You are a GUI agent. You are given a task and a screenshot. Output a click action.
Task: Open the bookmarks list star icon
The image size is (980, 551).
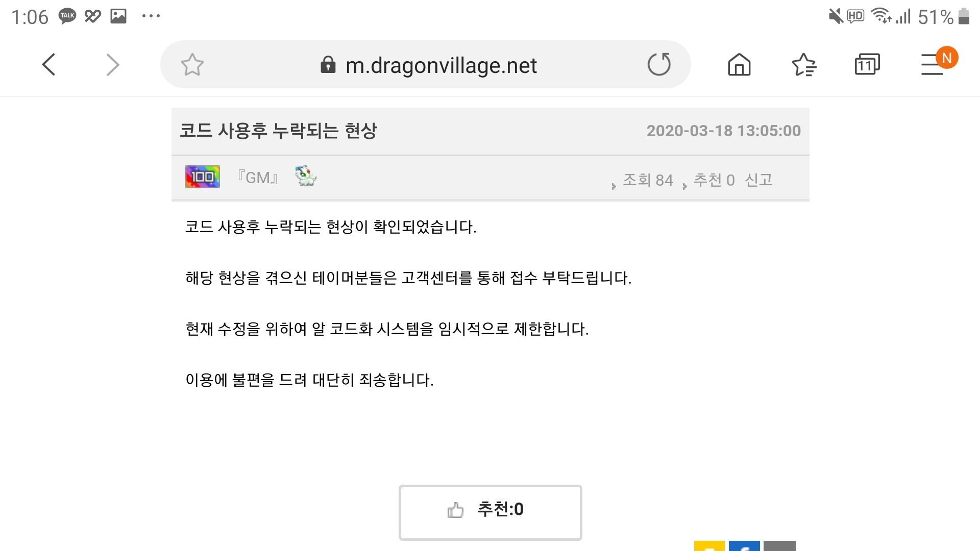(804, 65)
